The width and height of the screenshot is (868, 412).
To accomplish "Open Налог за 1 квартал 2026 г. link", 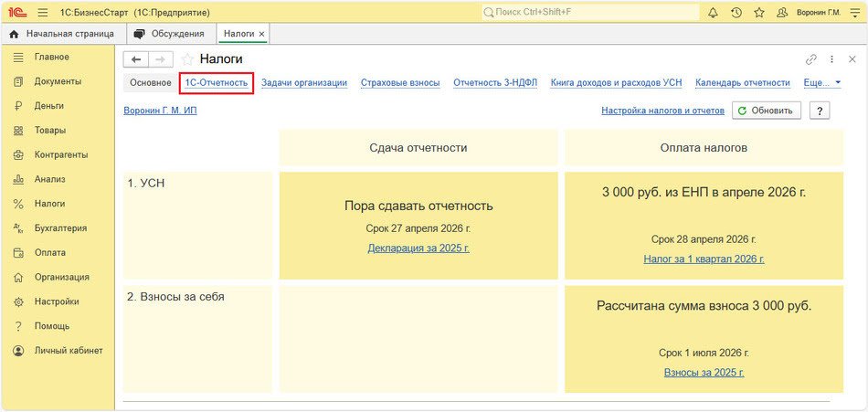I will 704,259.
